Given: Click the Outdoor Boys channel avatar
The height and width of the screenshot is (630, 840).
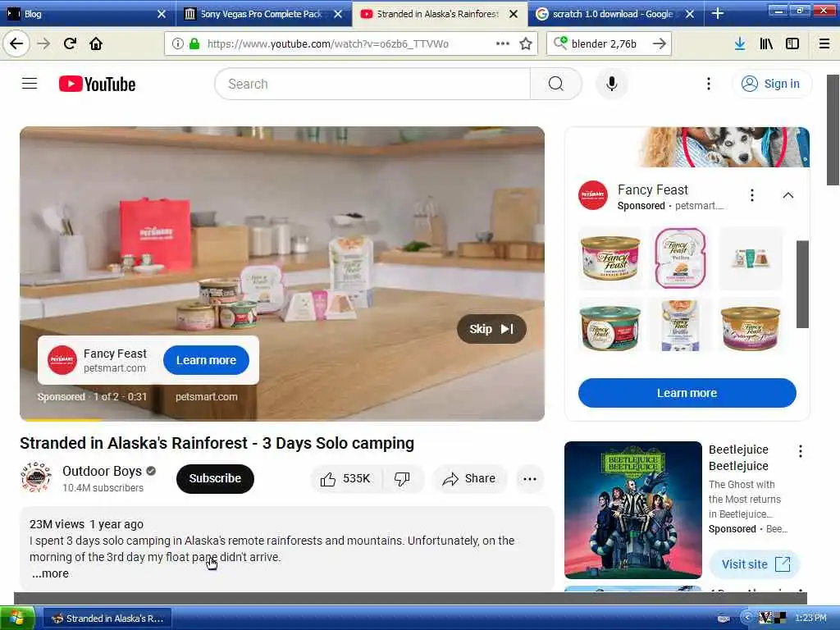Looking at the screenshot, I should click(36, 477).
